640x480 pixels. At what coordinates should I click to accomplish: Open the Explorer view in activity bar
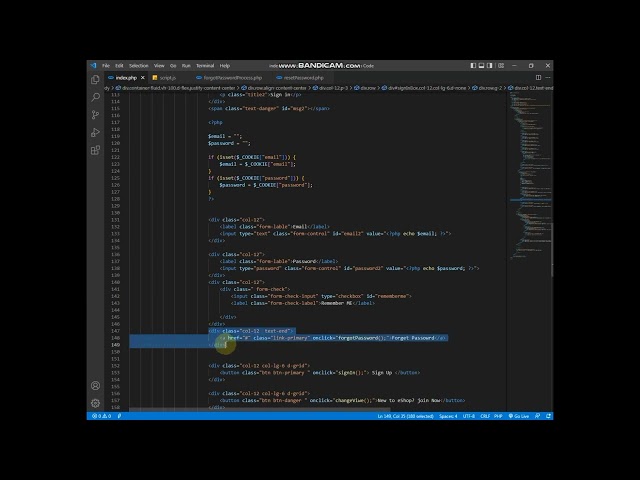(95, 80)
